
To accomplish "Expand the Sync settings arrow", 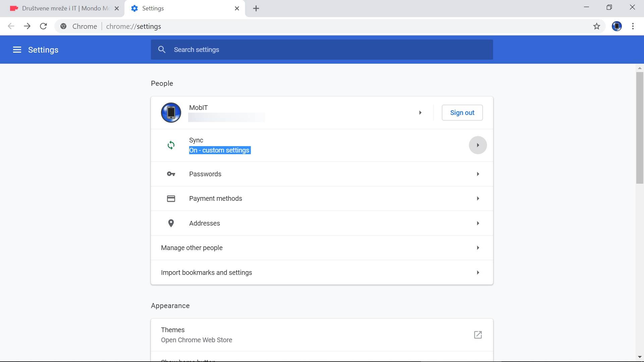I will [x=478, y=145].
